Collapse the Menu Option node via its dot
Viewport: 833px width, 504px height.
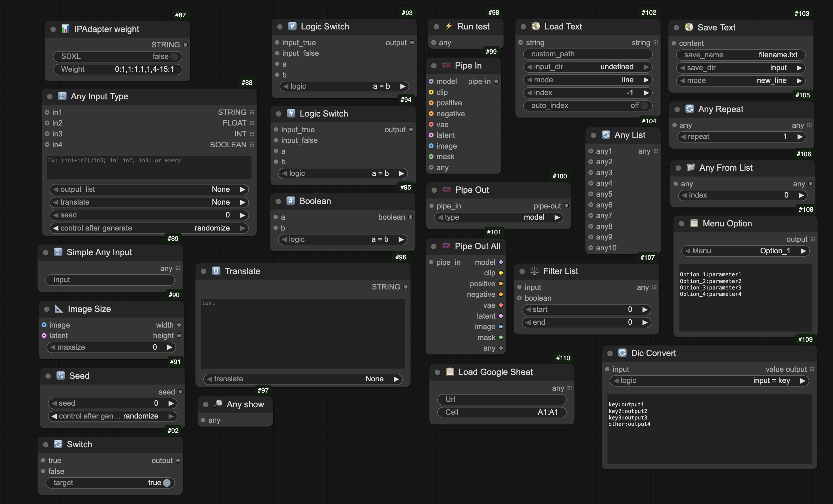click(681, 224)
